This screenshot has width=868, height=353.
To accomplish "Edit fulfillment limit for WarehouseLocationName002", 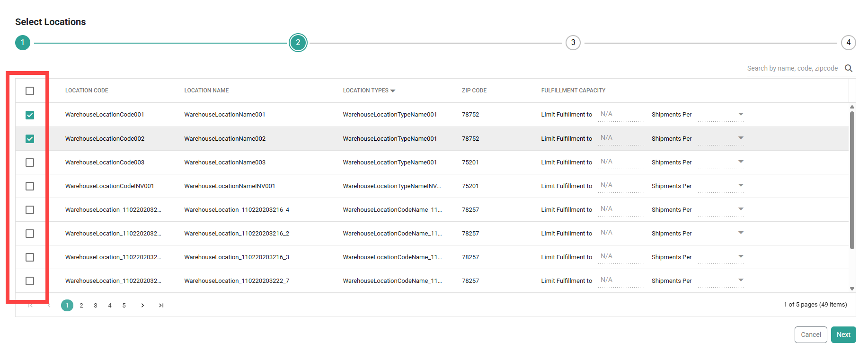I will click(621, 138).
